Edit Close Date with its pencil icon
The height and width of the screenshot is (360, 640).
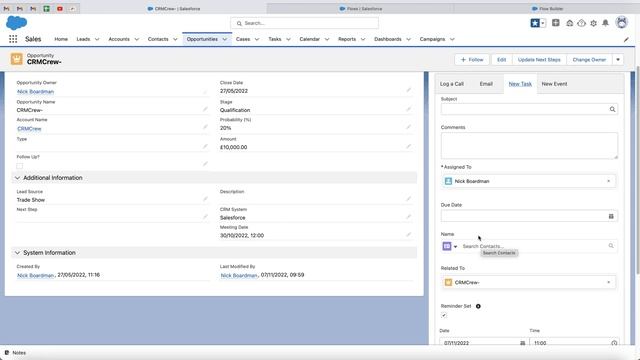[408, 90]
